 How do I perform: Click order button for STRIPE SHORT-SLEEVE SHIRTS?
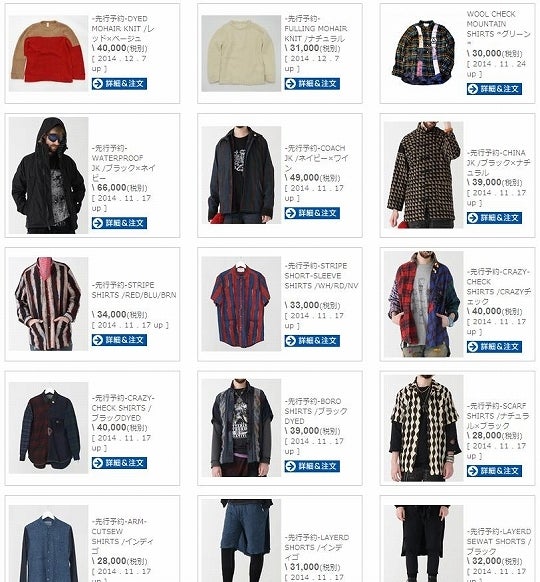(x=312, y=341)
